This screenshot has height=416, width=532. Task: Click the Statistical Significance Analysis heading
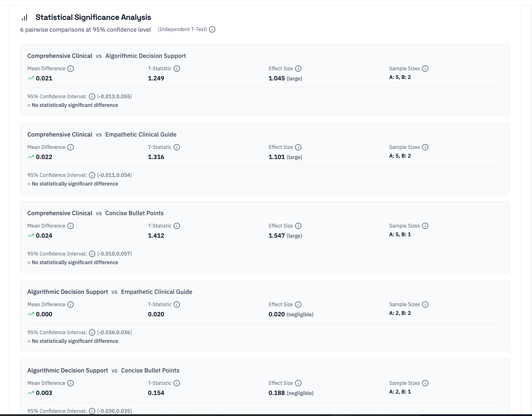coord(93,17)
